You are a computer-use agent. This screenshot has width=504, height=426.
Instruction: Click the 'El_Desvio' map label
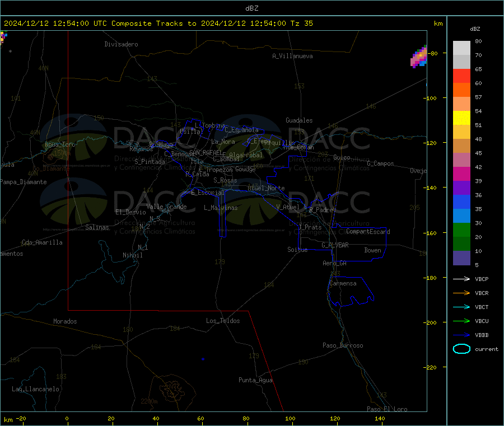point(131,212)
